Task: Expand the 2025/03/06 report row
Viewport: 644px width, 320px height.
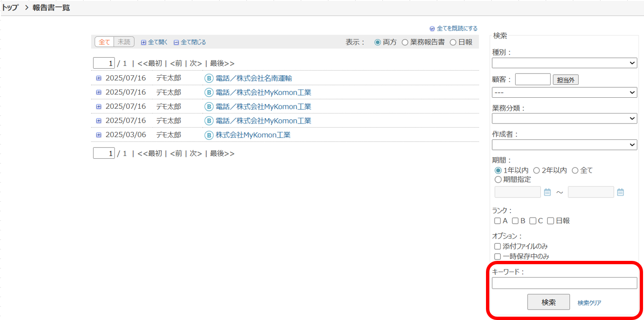Action: click(99, 135)
